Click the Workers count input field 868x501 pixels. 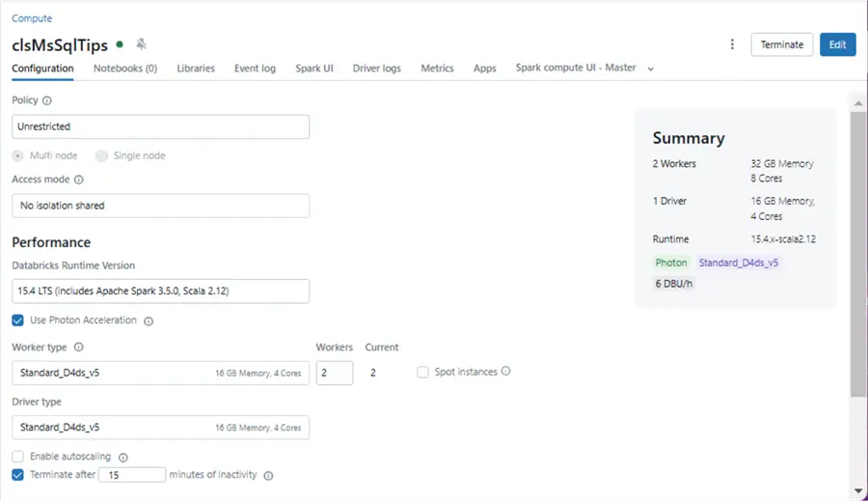334,373
